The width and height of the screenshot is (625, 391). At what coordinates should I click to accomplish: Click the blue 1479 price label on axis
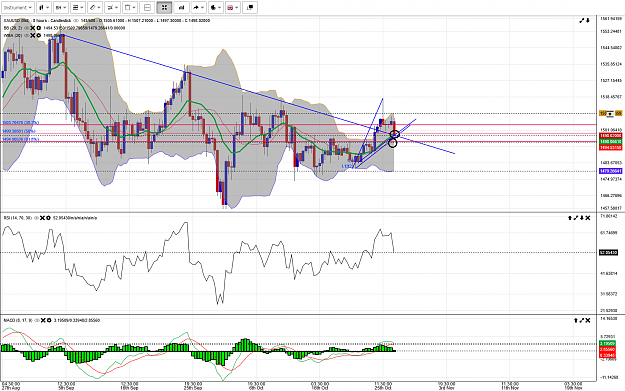coord(610,171)
